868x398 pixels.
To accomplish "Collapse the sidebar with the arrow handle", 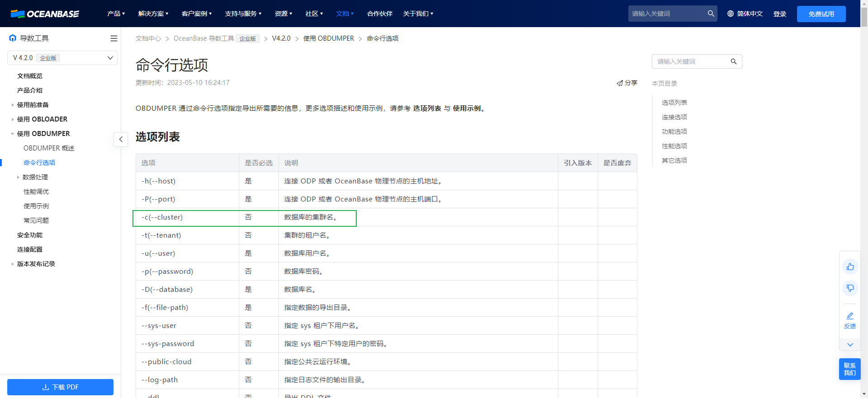I will (121, 139).
